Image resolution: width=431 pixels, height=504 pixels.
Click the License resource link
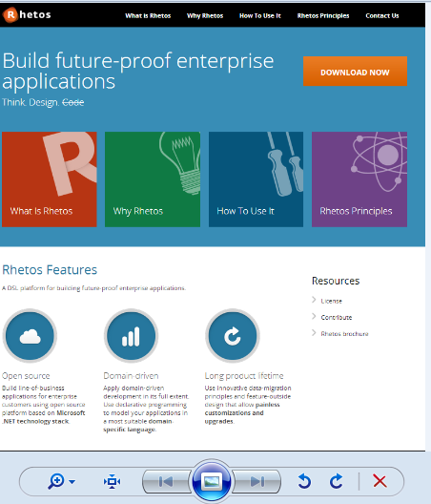coord(332,302)
